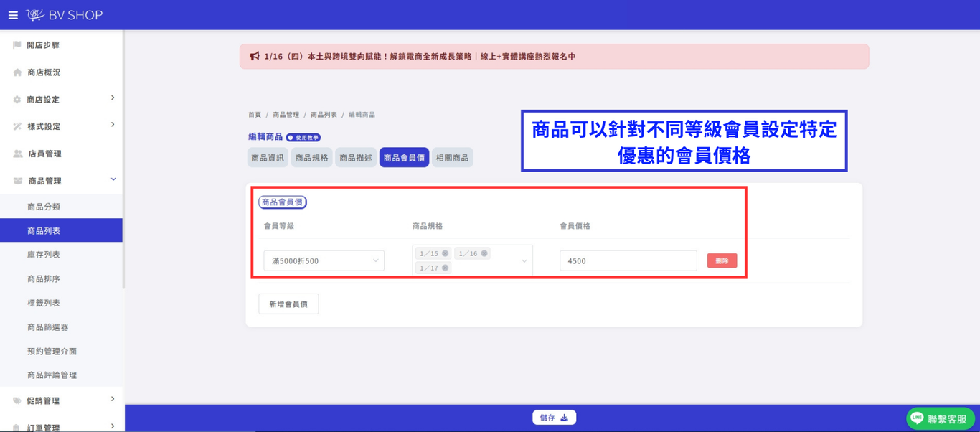This screenshot has height=432, width=980.
Task: Go to 商品列表 in the breadcrumb
Action: coord(324,115)
